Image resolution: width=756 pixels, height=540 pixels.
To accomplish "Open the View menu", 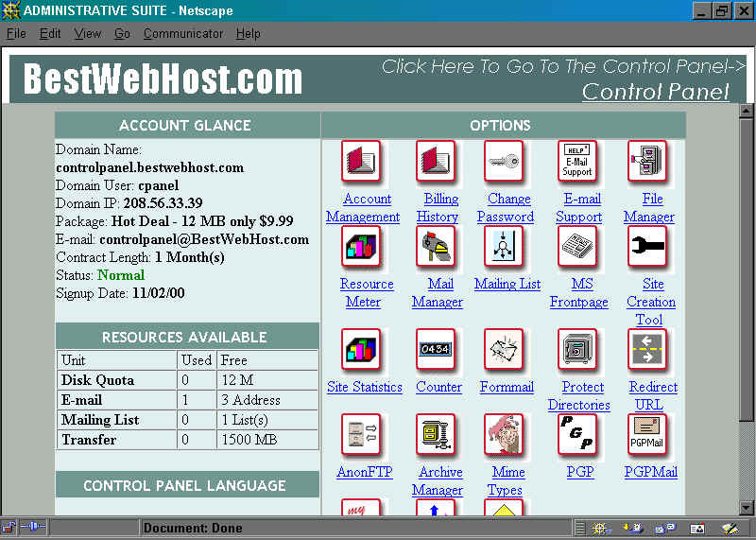I will pyautogui.click(x=87, y=34).
